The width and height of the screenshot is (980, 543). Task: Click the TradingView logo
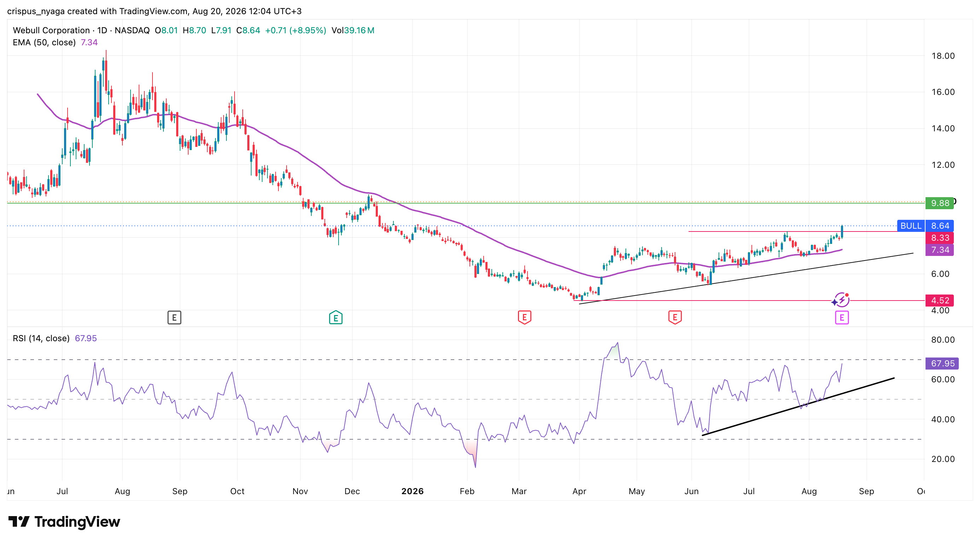(x=64, y=522)
